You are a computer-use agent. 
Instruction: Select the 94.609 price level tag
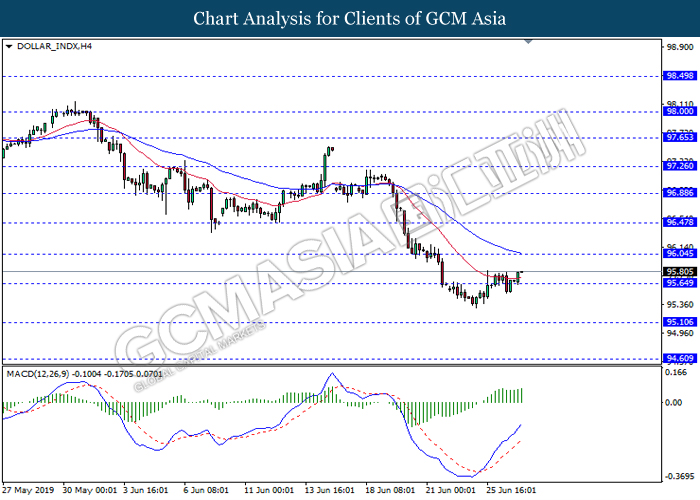(679, 357)
